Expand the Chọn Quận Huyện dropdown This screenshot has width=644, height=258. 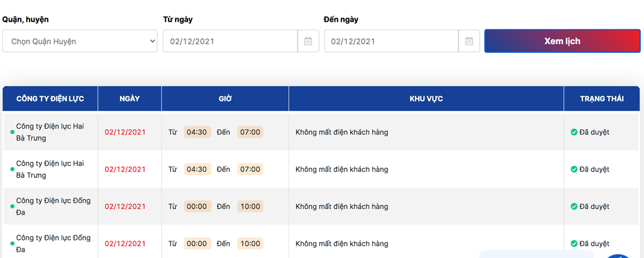click(80, 41)
